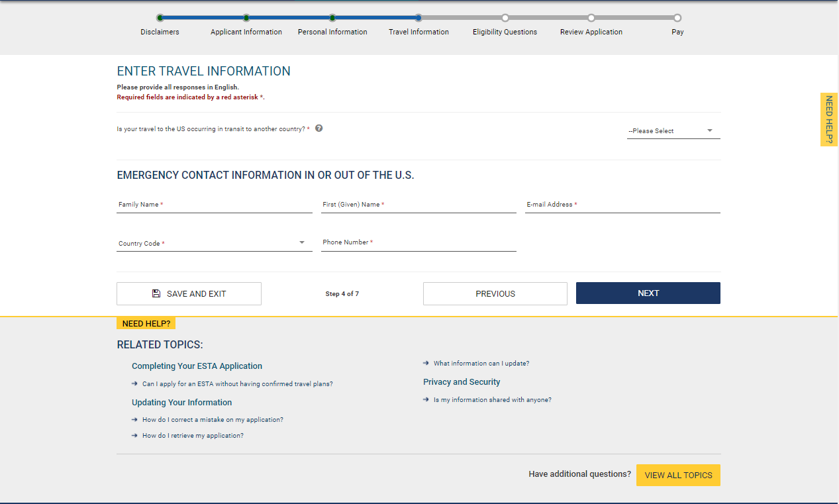Click the Eligibility Questions step marker

click(x=505, y=19)
